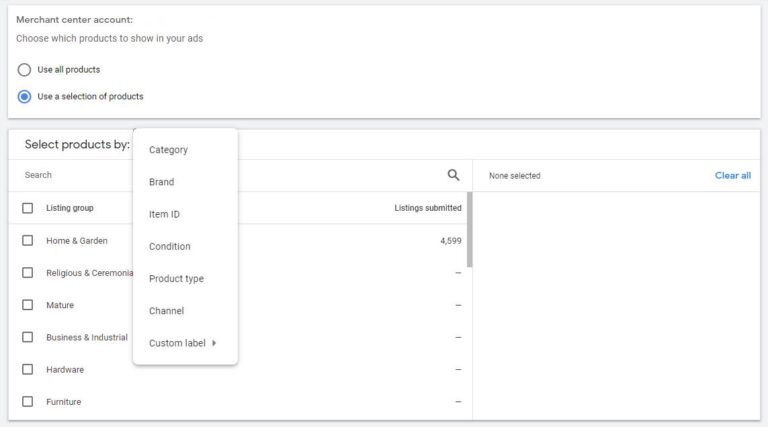Choose Item ID from the dropdown menu
Screen dimensions: 768x427
(x=185, y=214)
